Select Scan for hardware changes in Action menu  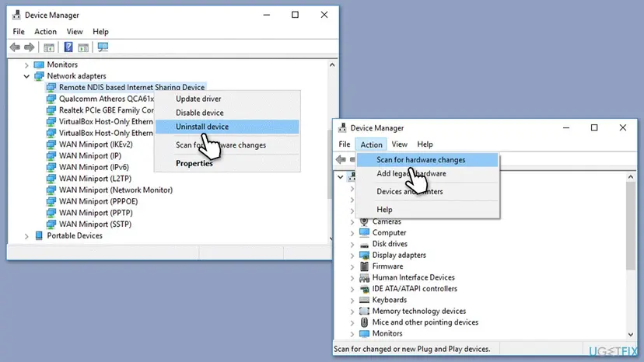[427, 160]
